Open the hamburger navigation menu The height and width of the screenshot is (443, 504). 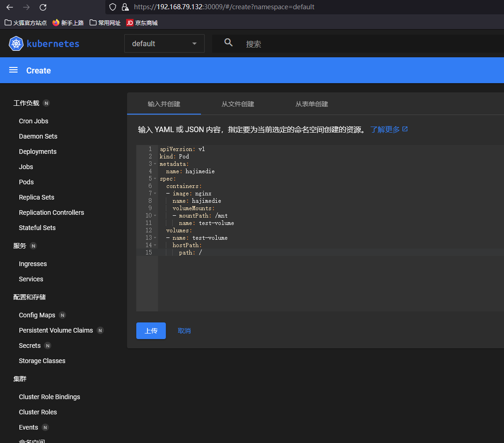(13, 70)
